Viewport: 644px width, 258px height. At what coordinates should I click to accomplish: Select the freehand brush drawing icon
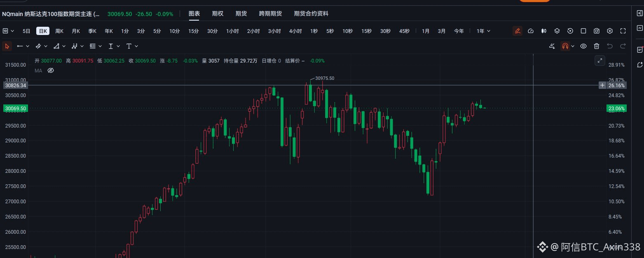click(x=552, y=46)
